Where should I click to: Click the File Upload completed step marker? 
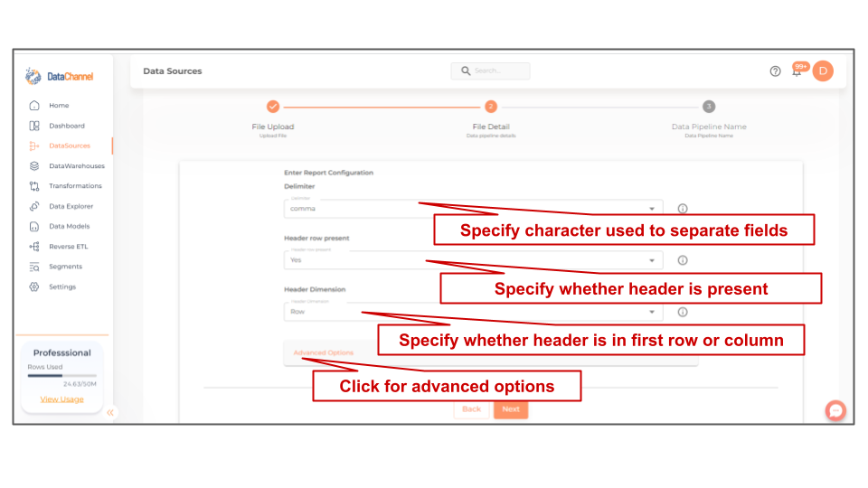tap(273, 107)
